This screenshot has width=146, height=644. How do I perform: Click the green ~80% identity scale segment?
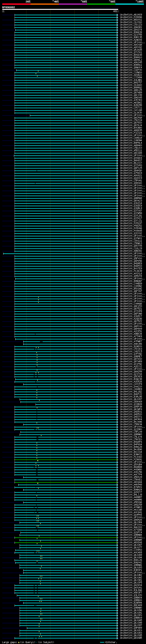pos(101,4)
